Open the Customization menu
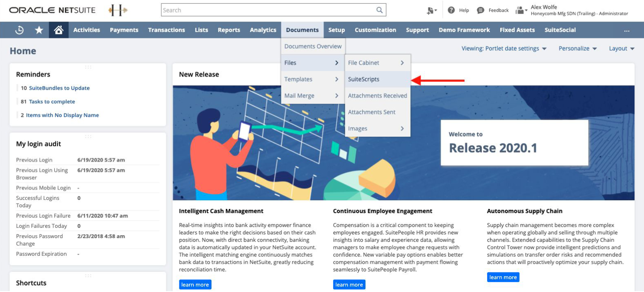The image size is (644, 292). (376, 30)
